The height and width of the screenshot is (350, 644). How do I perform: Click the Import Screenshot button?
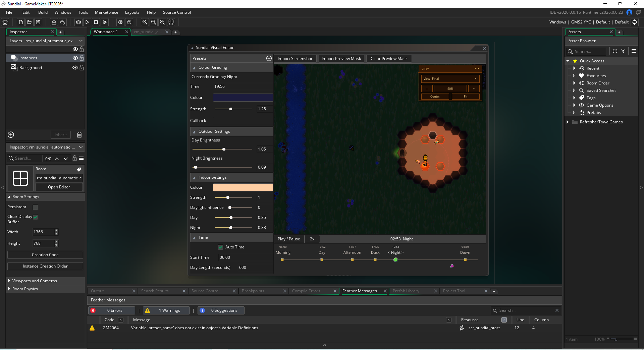click(x=295, y=59)
